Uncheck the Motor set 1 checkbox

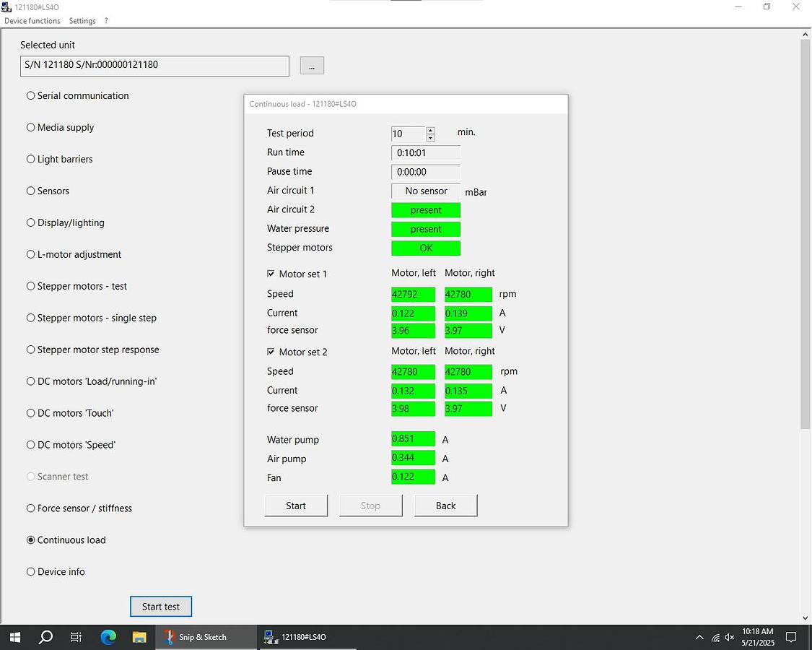pos(271,274)
